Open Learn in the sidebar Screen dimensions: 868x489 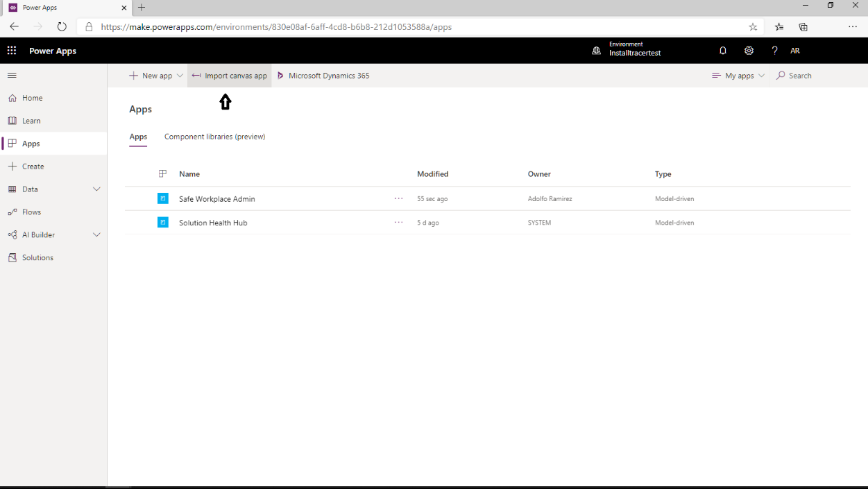point(53,121)
